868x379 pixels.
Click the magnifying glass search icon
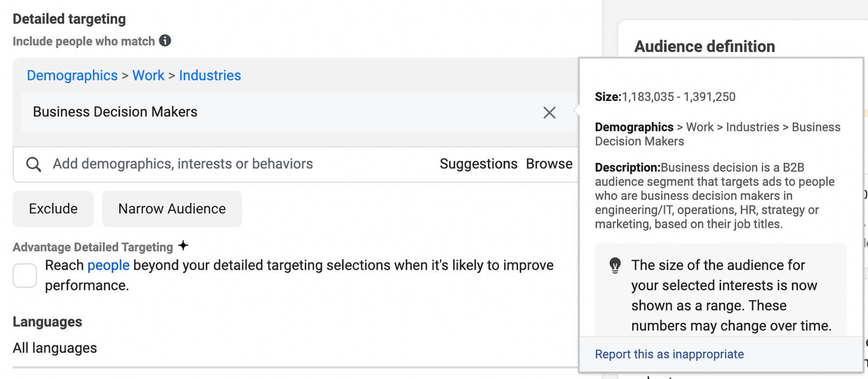point(34,164)
